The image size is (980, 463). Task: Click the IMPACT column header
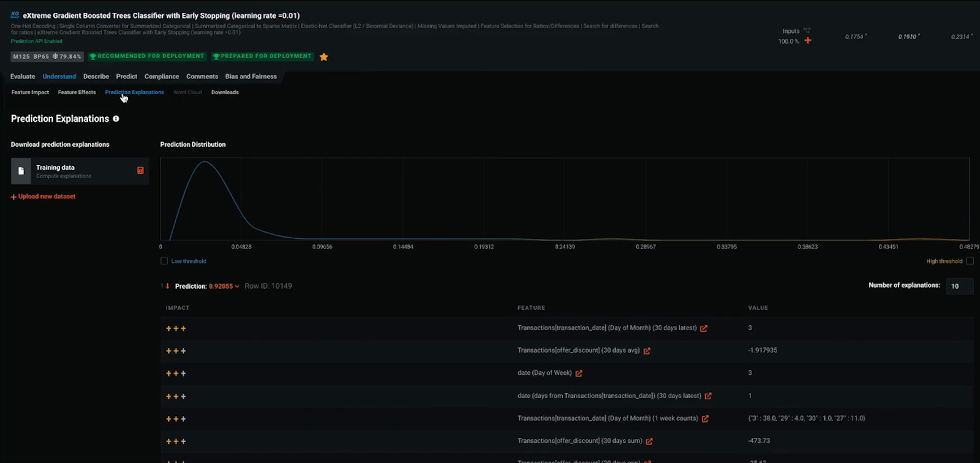tap(178, 308)
